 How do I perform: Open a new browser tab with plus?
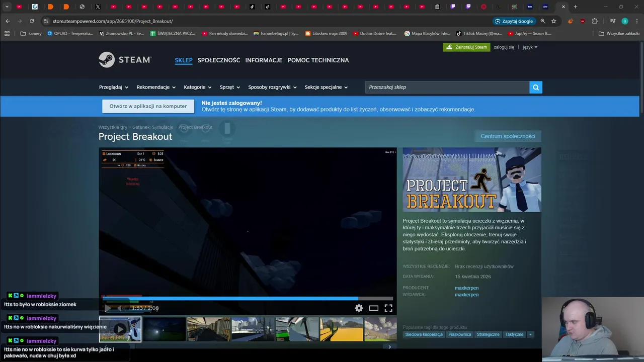pyautogui.click(x=576, y=7)
